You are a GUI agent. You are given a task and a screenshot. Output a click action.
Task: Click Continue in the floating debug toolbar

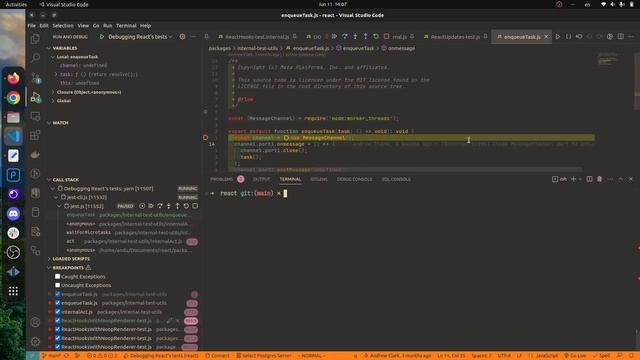coord(334,36)
